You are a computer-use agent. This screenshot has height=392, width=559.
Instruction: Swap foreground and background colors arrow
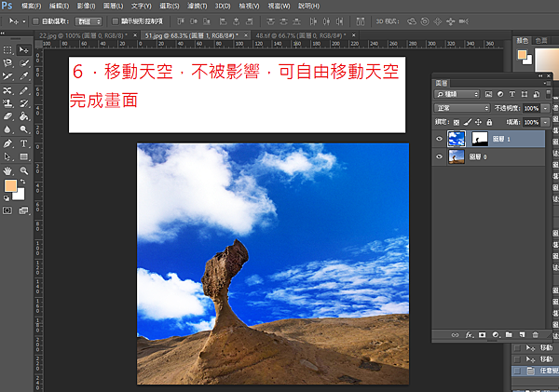(22, 182)
